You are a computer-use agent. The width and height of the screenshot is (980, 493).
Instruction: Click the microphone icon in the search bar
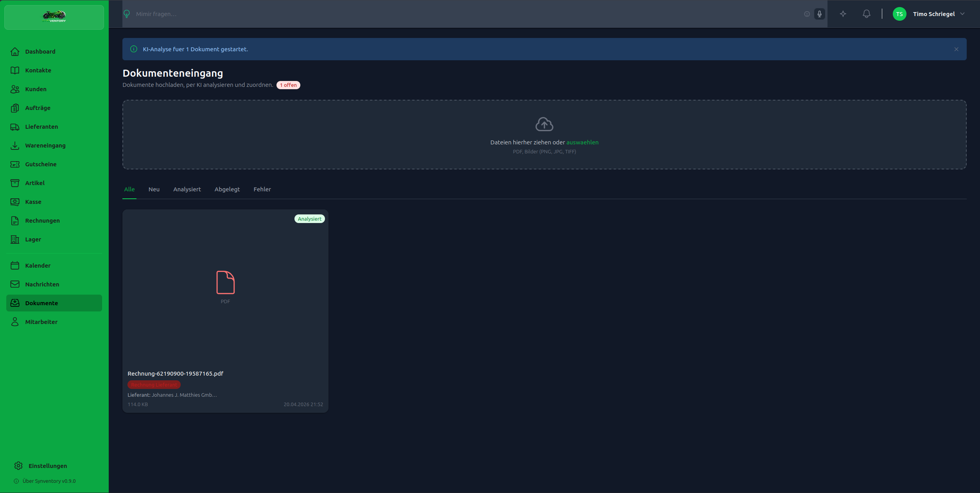click(x=819, y=14)
